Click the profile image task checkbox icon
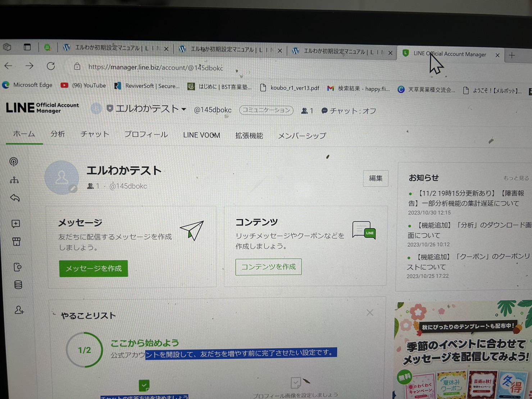 tap(296, 382)
